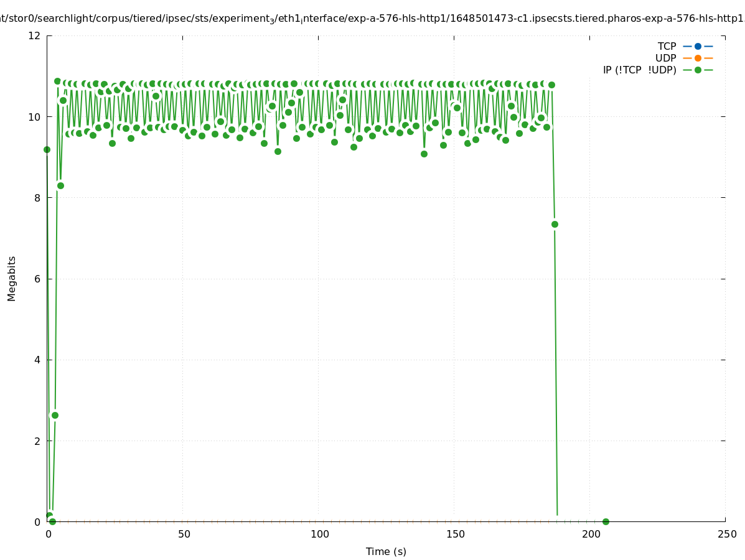745x560 pixels.
Task: Click the orange UDP legend marker
Action: point(698,58)
